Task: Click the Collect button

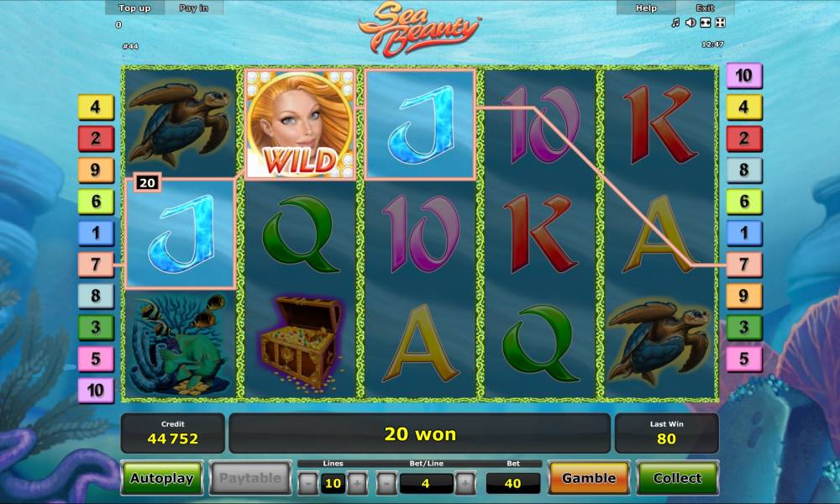Action: pos(677,478)
